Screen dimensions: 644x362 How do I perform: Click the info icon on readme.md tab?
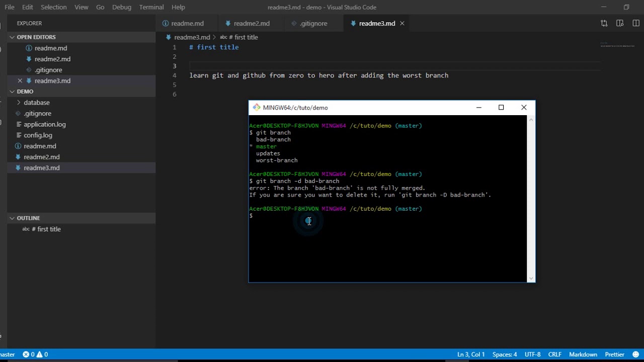[166, 24]
